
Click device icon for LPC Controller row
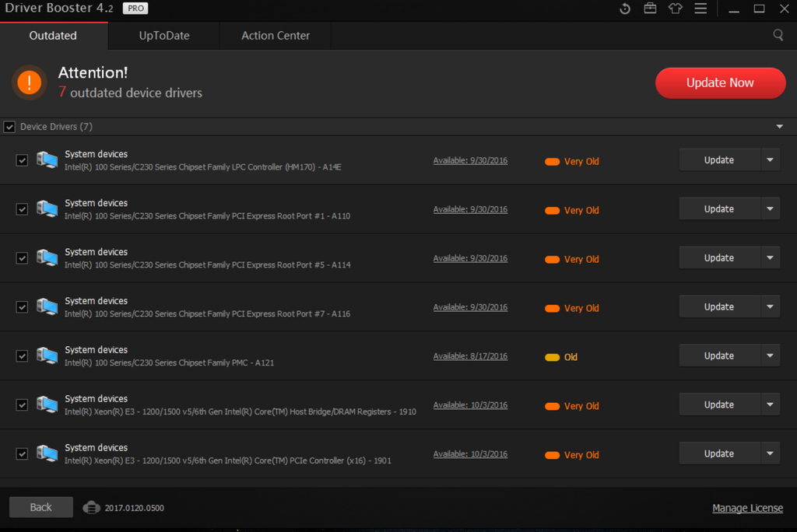(x=47, y=160)
